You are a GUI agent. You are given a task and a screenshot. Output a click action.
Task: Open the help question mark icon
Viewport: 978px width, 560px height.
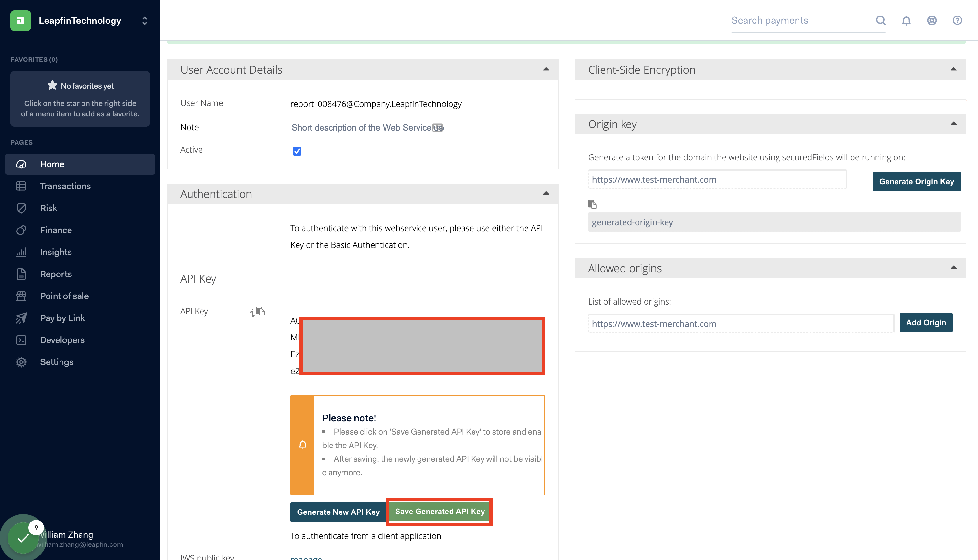click(957, 20)
